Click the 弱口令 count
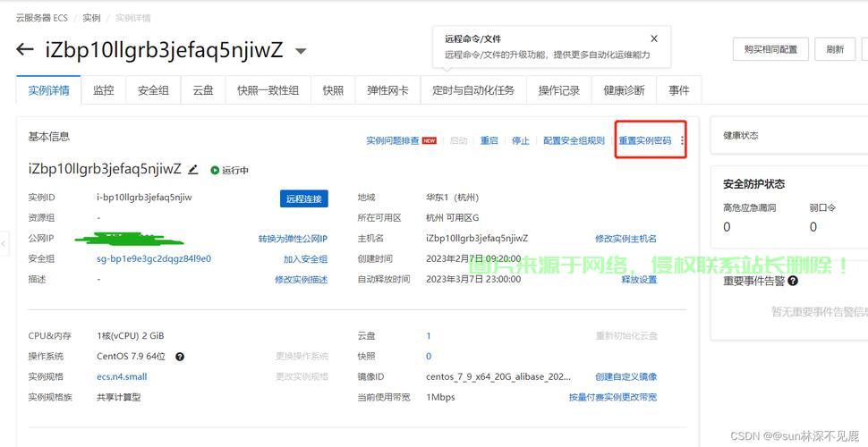The width and height of the screenshot is (868, 447). point(813,227)
